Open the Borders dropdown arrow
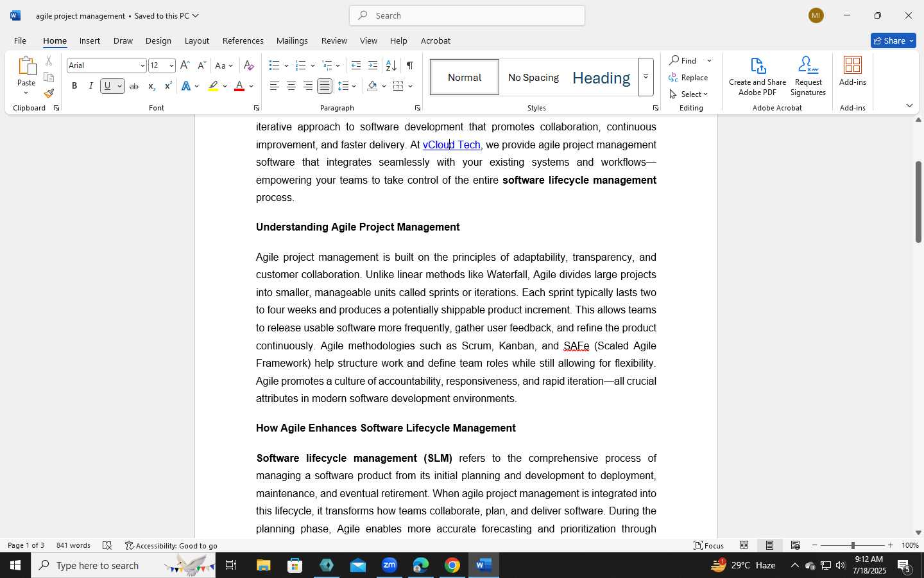924x578 pixels. tap(410, 86)
